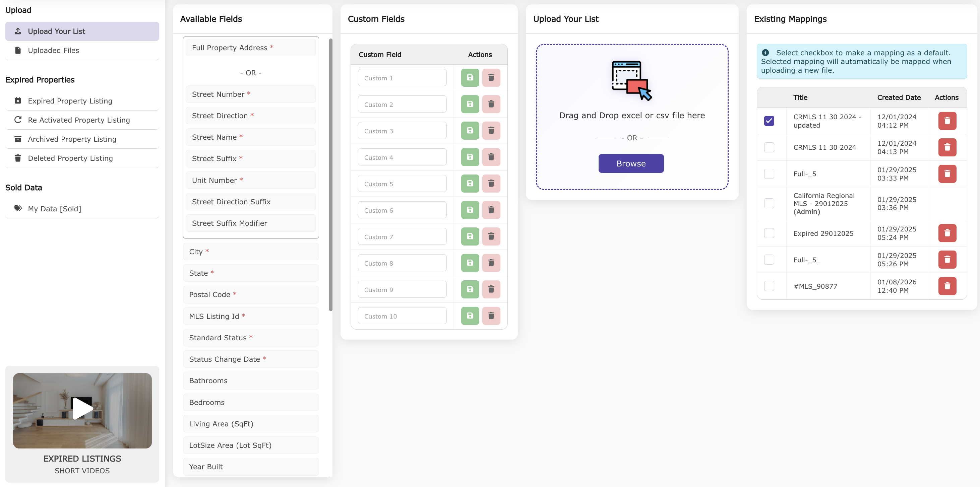Click the info icon in the mappings banner
Viewport: 980px width, 487px height.
point(765,53)
